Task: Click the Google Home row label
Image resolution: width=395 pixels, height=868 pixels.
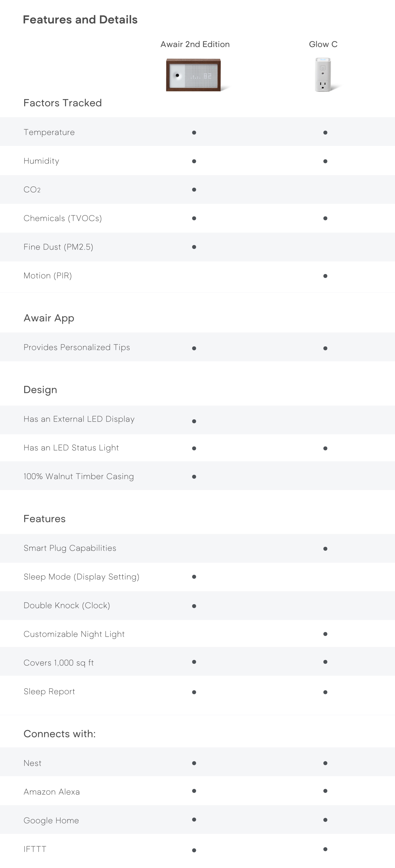Action: [51, 821]
